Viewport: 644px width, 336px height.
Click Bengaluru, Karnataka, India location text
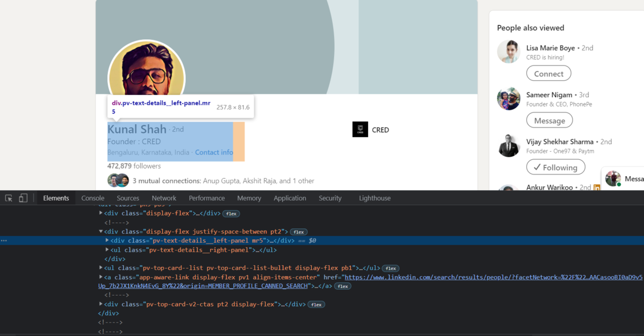tap(148, 152)
